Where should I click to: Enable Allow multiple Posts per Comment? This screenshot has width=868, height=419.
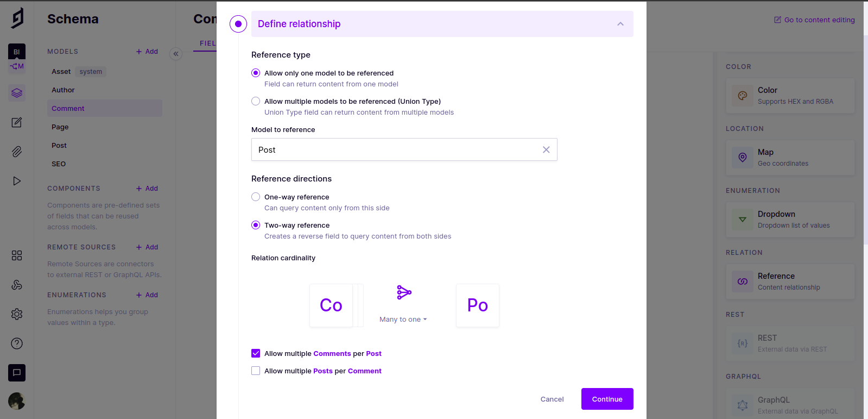point(256,371)
